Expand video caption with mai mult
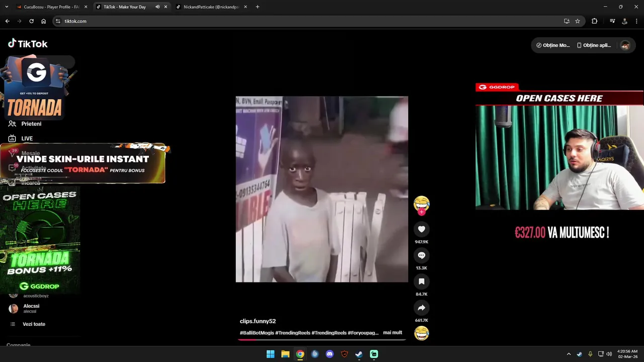This screenshot has width=644, height=362. (x=392, y=333)
